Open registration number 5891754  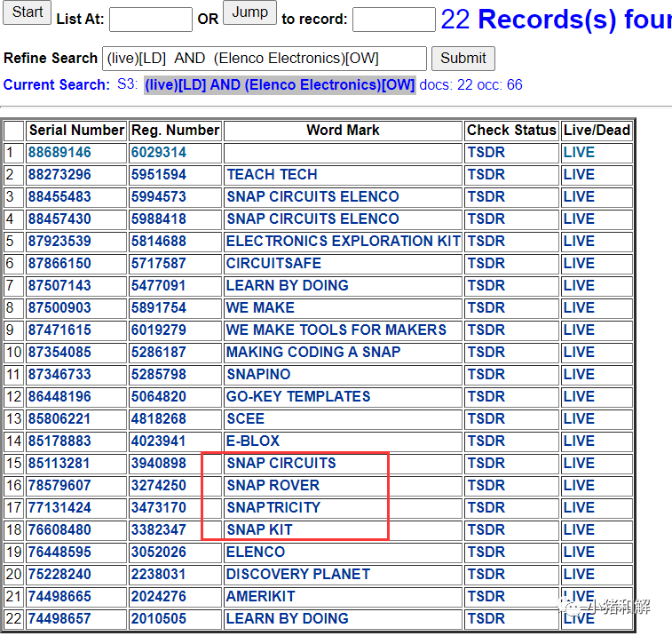(x=159, y=308)
